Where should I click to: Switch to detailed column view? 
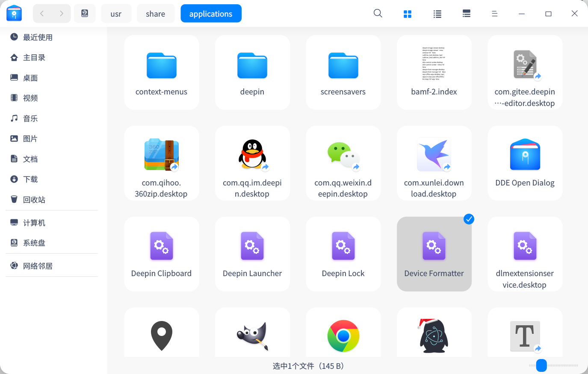point(467,14)
